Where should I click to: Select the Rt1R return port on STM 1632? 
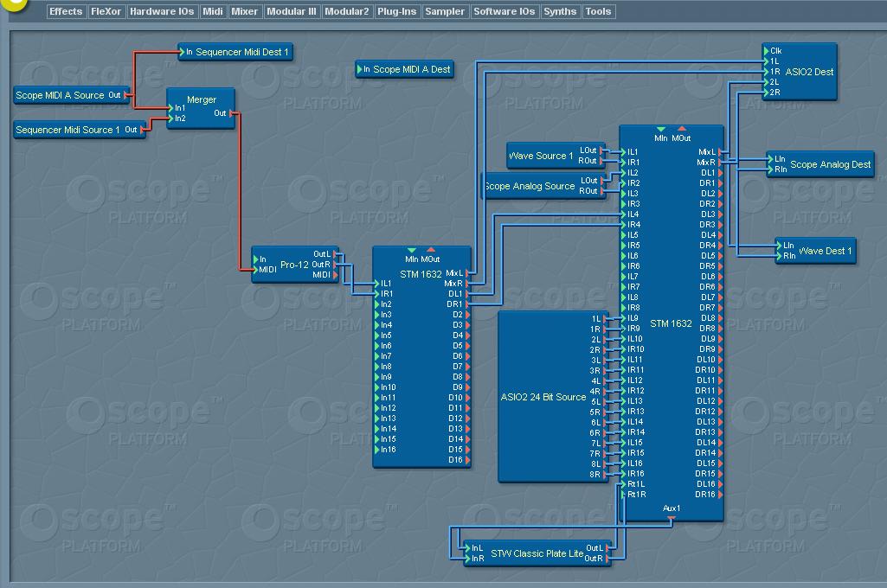point(623,494)
